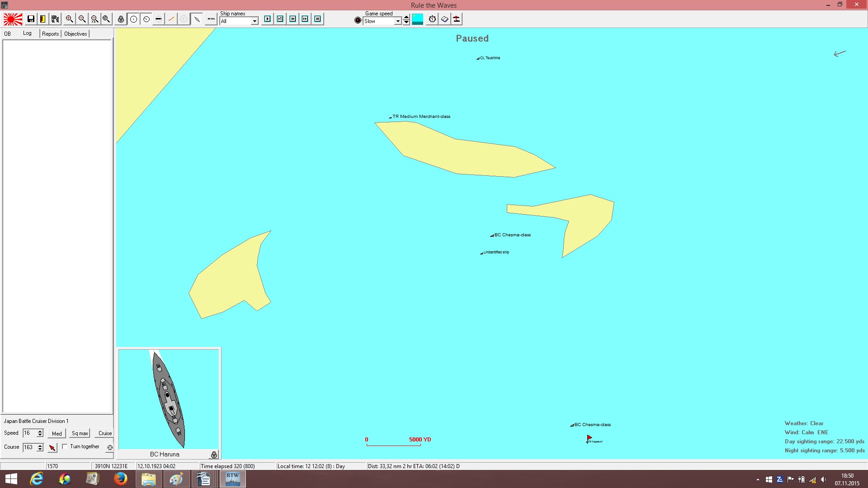Toggle the horizontal bar display button
This screenshot has width=868, height=488.
[x=158, y=19]
